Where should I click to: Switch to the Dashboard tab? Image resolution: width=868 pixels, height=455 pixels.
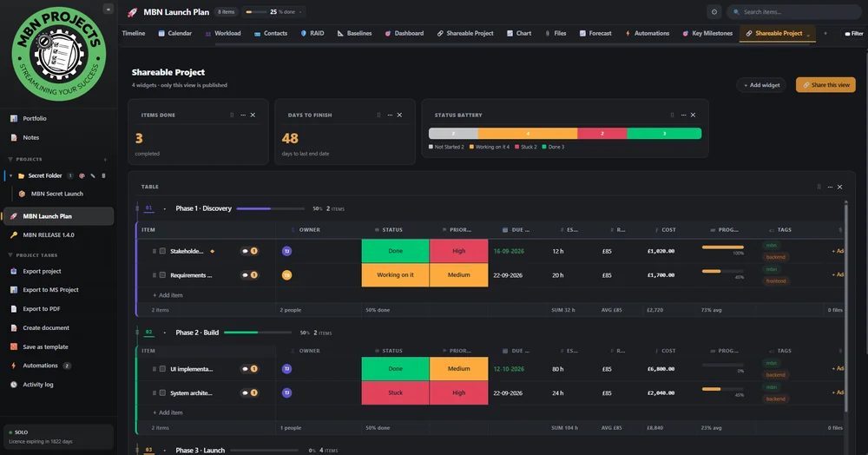coord(404,33)
